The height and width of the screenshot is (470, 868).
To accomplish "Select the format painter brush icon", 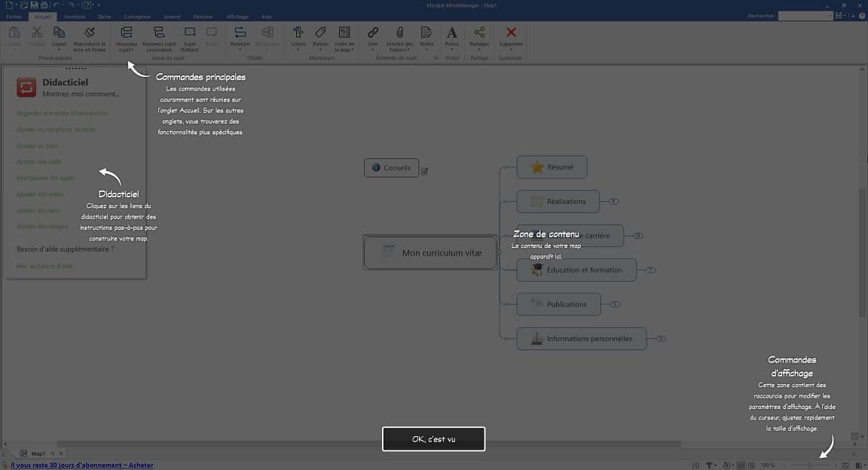I will 89,32.
